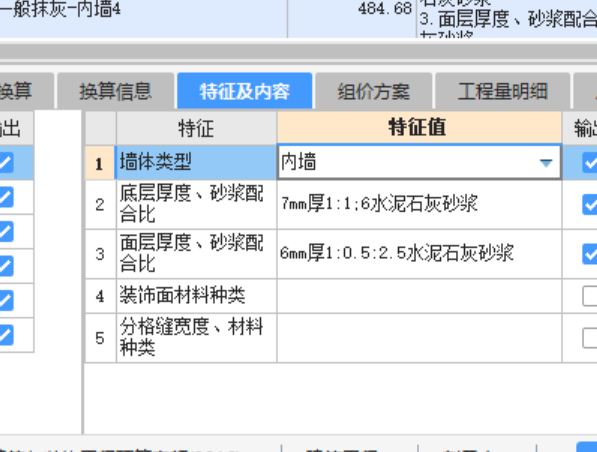
Task: Expand the 墙体类型 dropdown arrow
Action: point(546,163)
